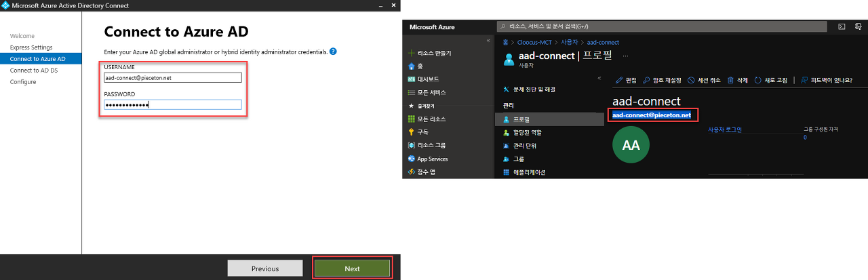Click the 암호 재설정 toolbar button
The width and height of the screenshot is (868, 280).
point(663,80)
